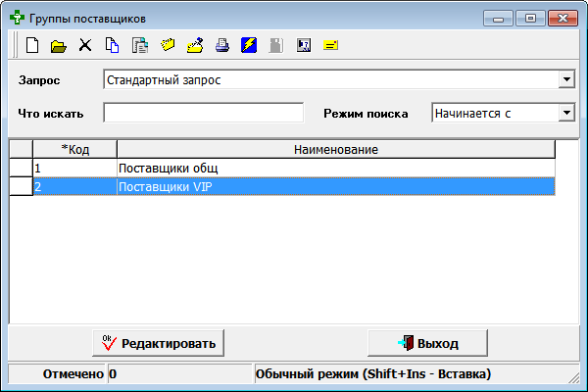Click the greyed-out save diskette icon
This screenshot has width=588, height=392.
point(276,45)
